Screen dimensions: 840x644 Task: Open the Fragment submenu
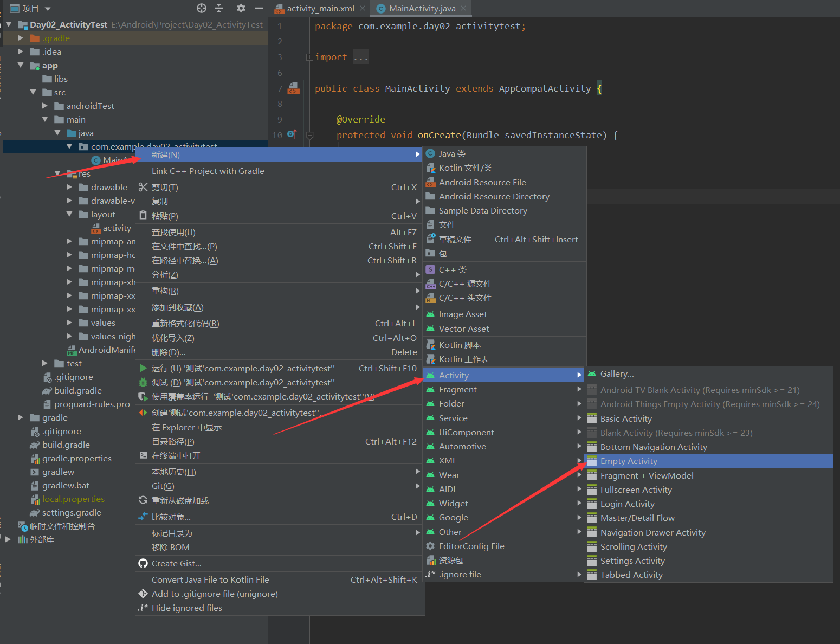point(505,389)
